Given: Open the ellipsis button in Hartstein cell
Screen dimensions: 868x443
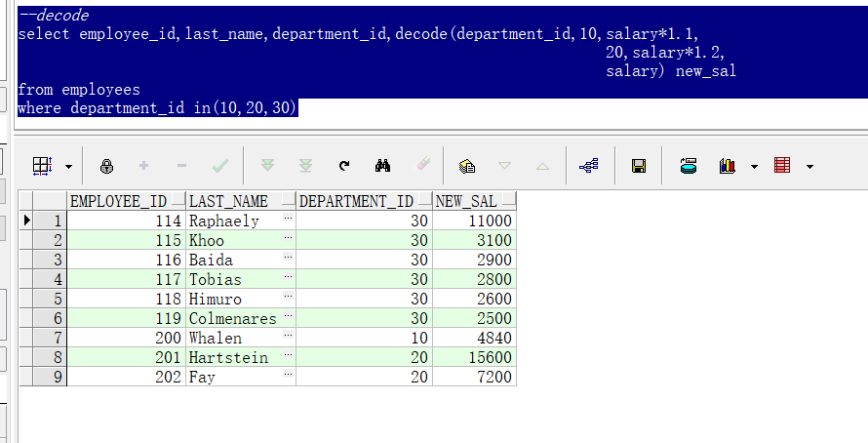Looking at the screenshot, I should point(288,354).
